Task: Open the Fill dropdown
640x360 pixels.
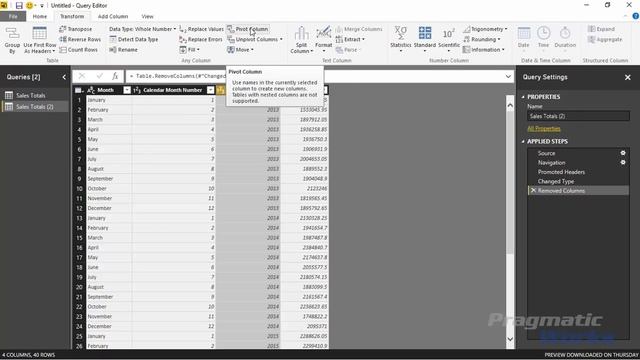Action: pyautogui.click(x=189, y=50)
